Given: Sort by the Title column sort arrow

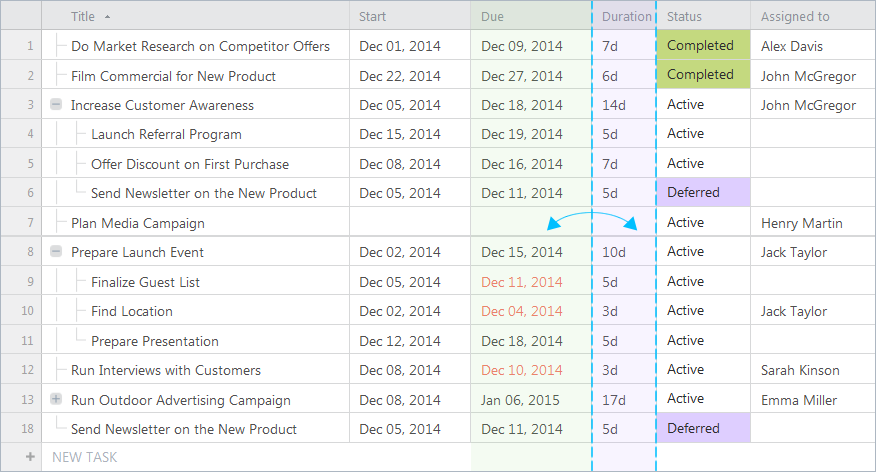Looking at the screenshot, I should [107, 17].
